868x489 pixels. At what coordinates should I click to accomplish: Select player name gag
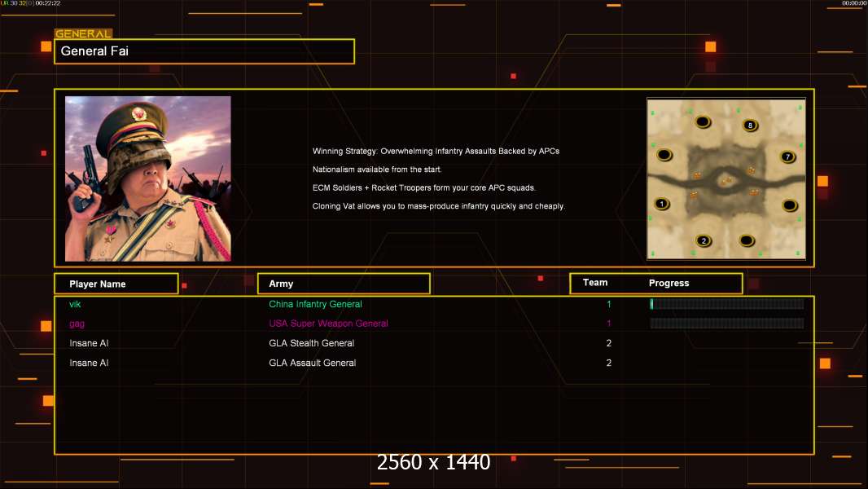tap(77, 324)
